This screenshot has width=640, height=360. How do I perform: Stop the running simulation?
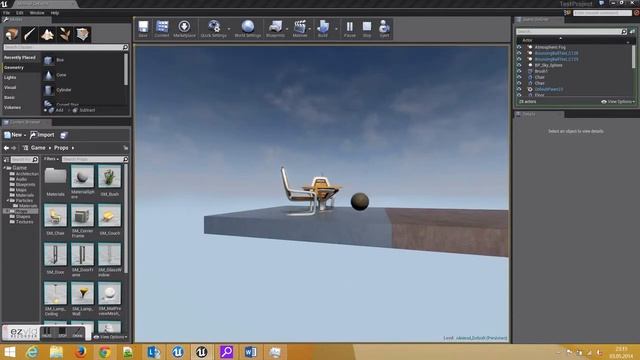367,29
